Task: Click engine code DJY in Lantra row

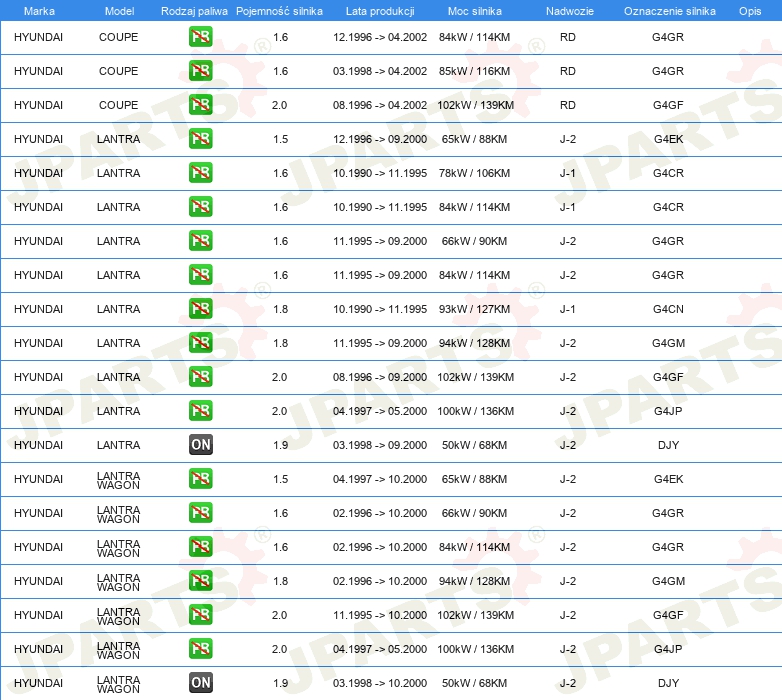Action: coord(668,445)
